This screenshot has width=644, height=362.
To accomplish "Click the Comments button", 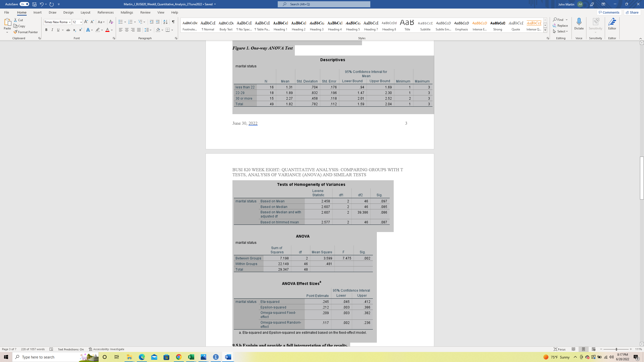I will (610, 12).
